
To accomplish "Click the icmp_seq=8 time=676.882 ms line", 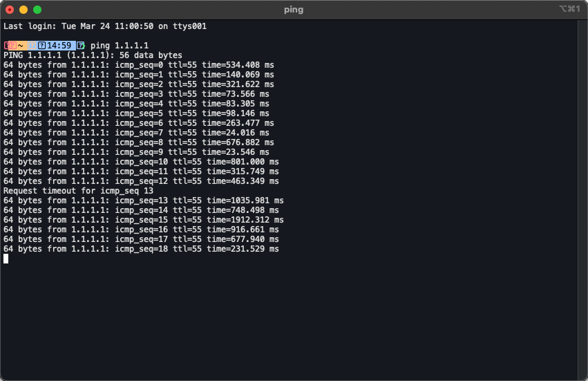I will (139, 142).
